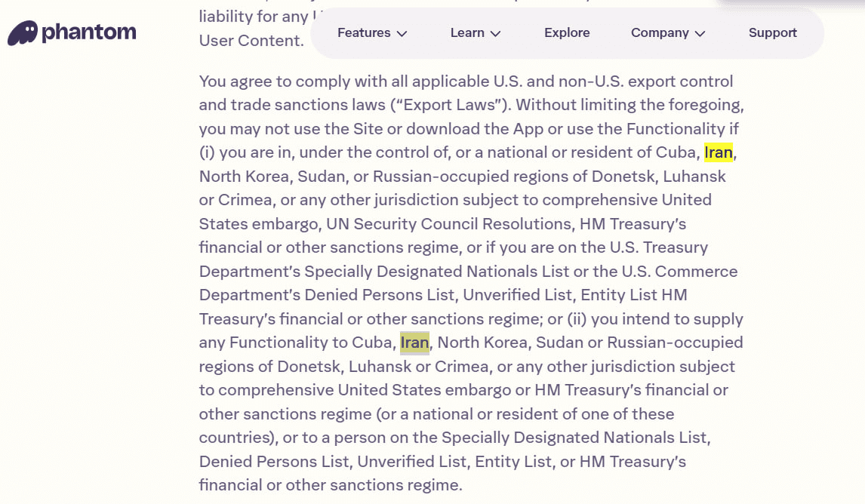Click the darker highlighted Iran after Cuba
Screen dimensions: 865x504
[414, 343]
